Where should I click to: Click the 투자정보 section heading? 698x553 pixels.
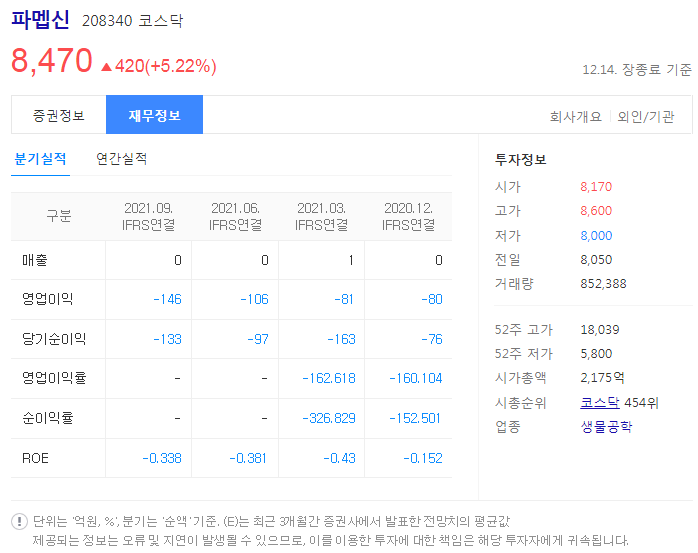coord(520,159)
